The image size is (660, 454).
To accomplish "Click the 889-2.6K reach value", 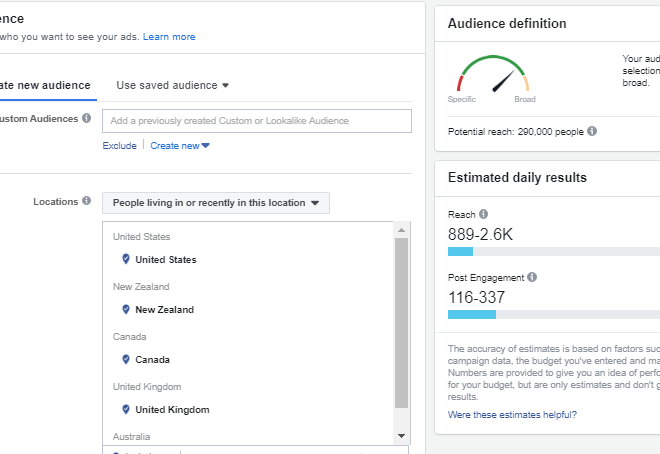I will click(x=480, y=234).
